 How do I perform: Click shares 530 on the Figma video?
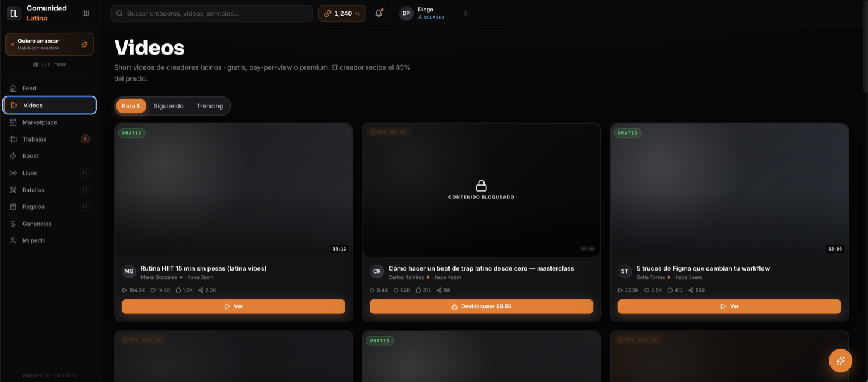696,290
